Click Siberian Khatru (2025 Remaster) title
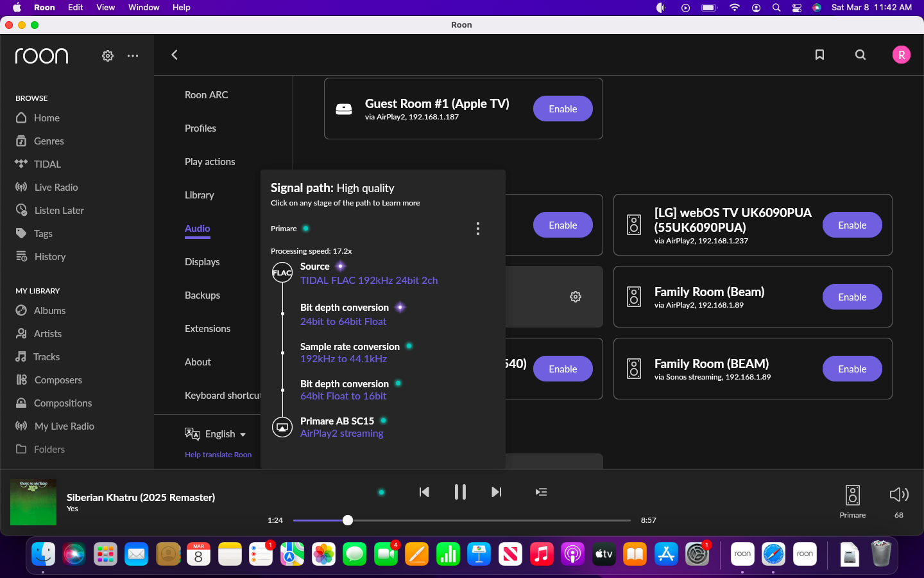This screenshot has height=578, width=924. click(141, 497)
